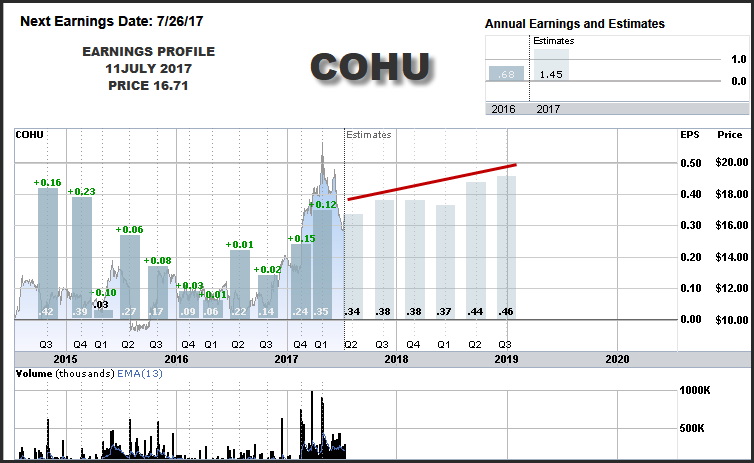
Task: Select the "EARNINGS PROFILE" title text
Action: pos(149,51)
